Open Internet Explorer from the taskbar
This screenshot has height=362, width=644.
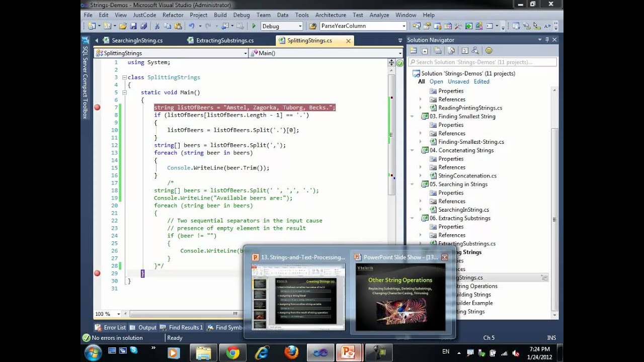tap(262, 352)
